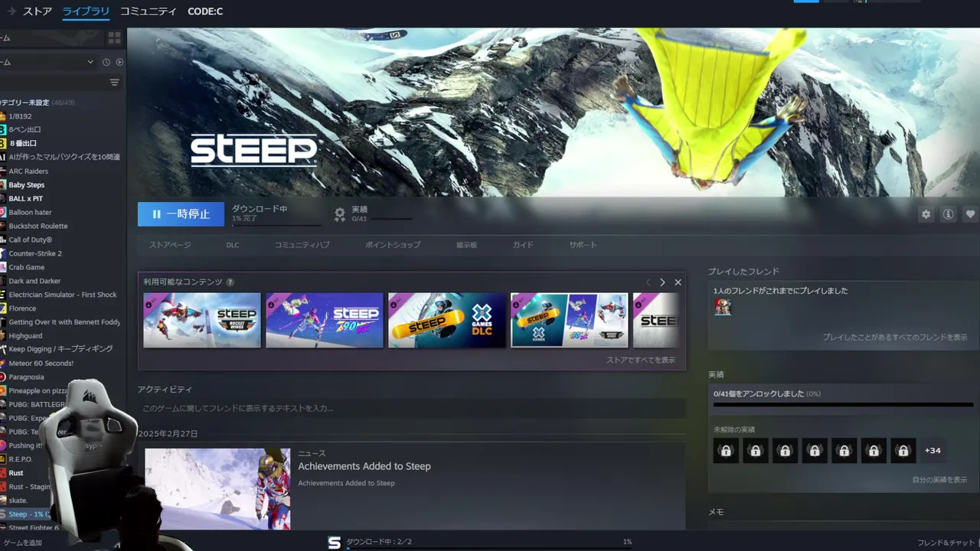The image size is (980, 551).
Task: Click 自分の実績を表示 link
Action: tap(939, 480)
